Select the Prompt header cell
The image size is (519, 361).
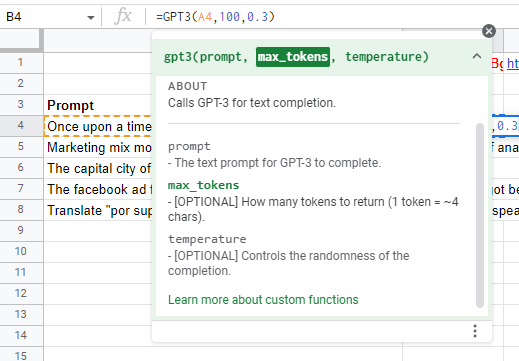(98, 105)
